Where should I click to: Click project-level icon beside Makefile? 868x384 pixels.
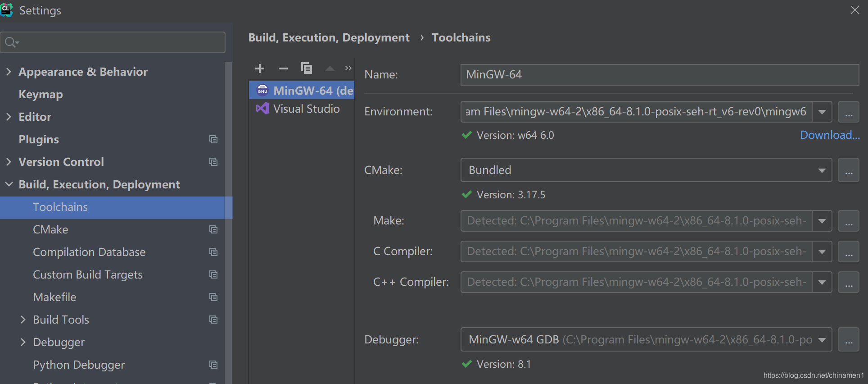click(213, 297)
